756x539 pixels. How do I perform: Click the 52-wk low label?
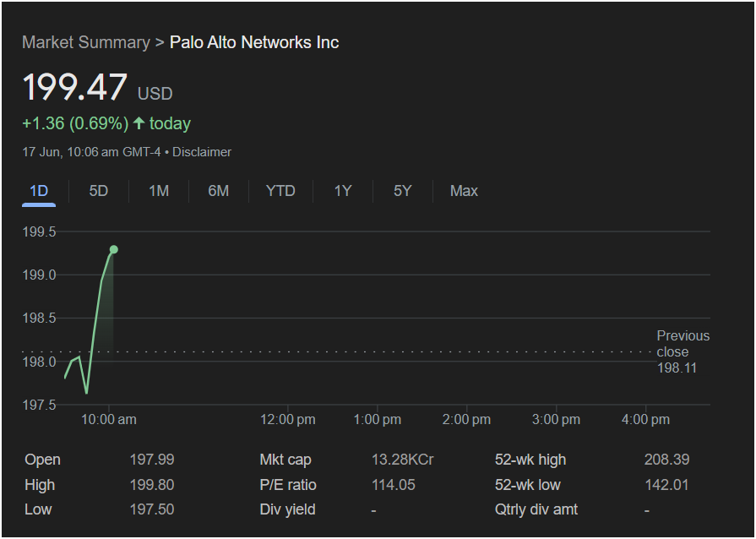pos(527,485)
